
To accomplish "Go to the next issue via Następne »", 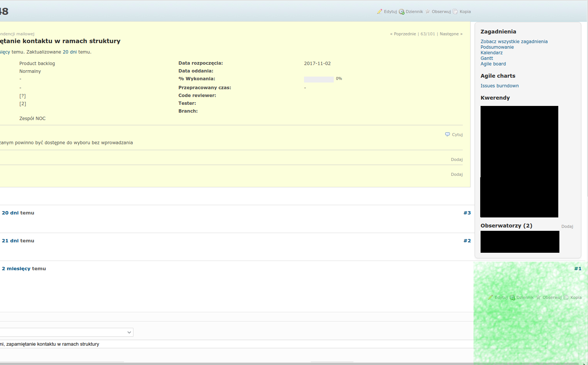I will tap(451, 34).
